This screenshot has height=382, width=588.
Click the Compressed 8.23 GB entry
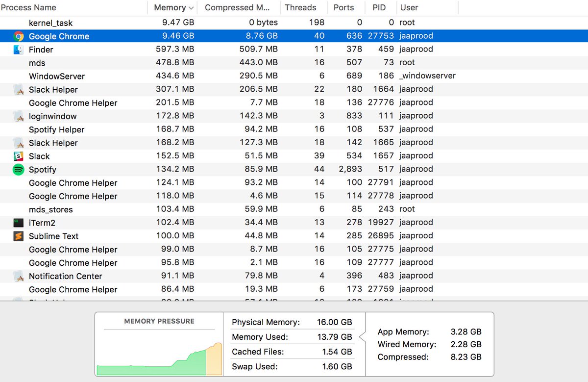[429, 357]
